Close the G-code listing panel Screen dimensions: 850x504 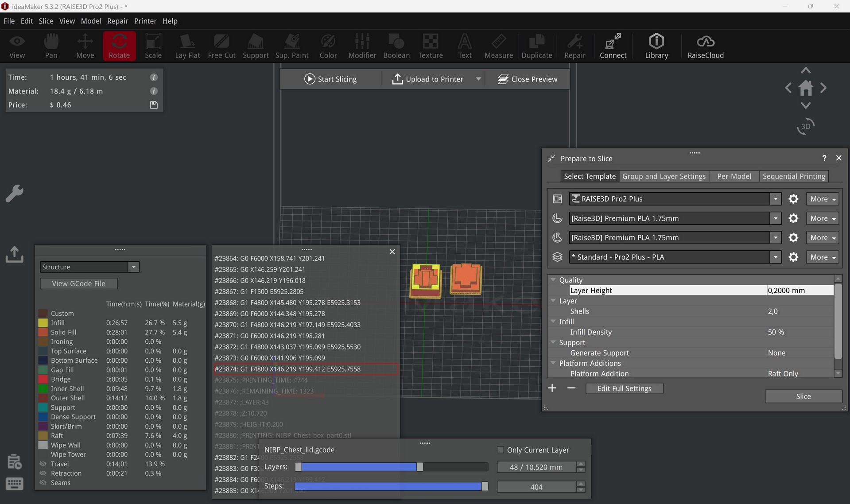click(392, 252)
